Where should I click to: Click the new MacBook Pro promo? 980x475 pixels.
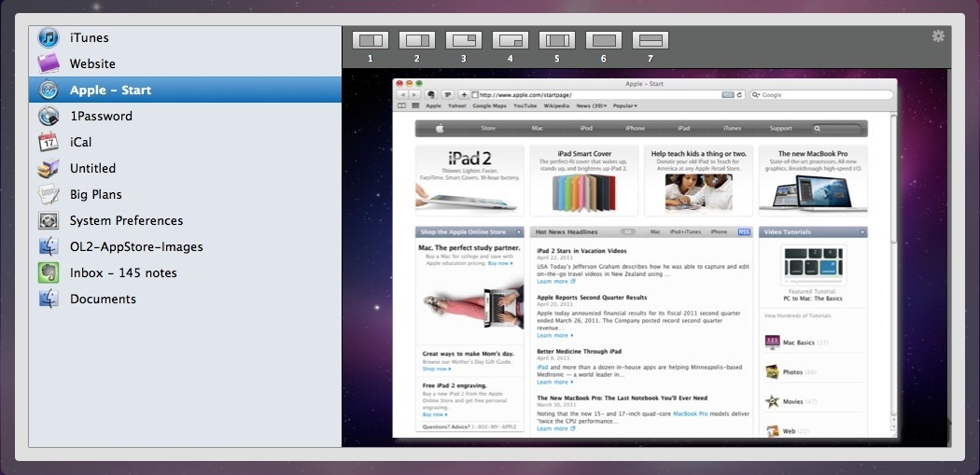click(813, 181)
